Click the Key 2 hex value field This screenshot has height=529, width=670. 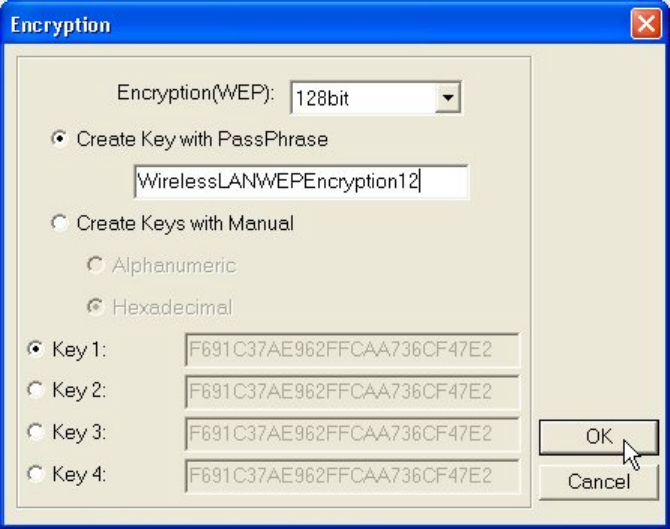click(352, 392)
